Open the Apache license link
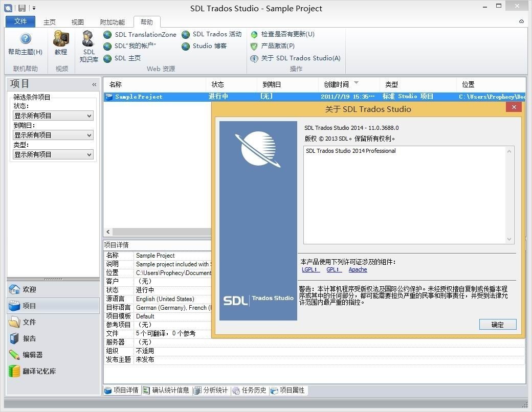This screenshot has height=412, width=532. click(x=358, y=269)
